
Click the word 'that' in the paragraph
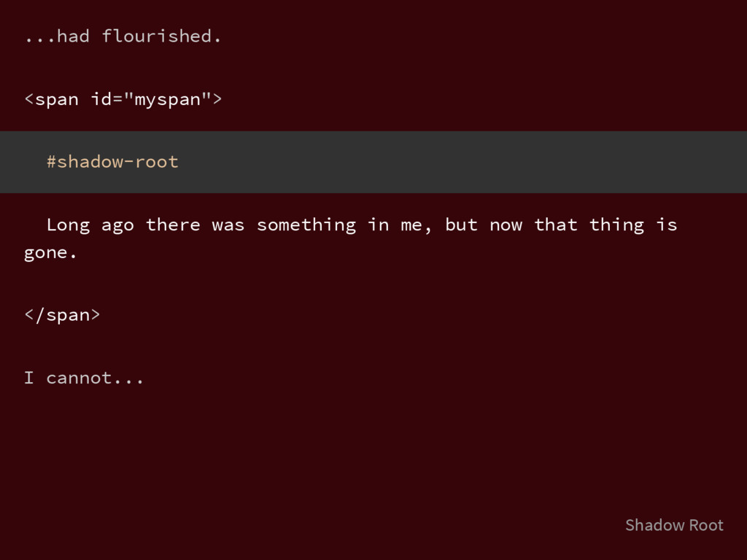click(x=555, y=225)
